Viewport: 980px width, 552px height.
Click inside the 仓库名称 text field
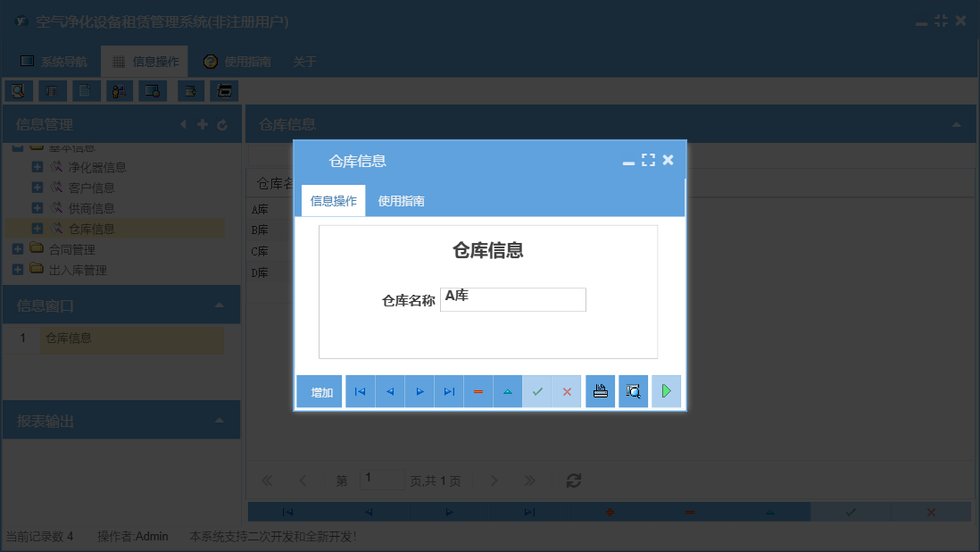pos(512,299)
